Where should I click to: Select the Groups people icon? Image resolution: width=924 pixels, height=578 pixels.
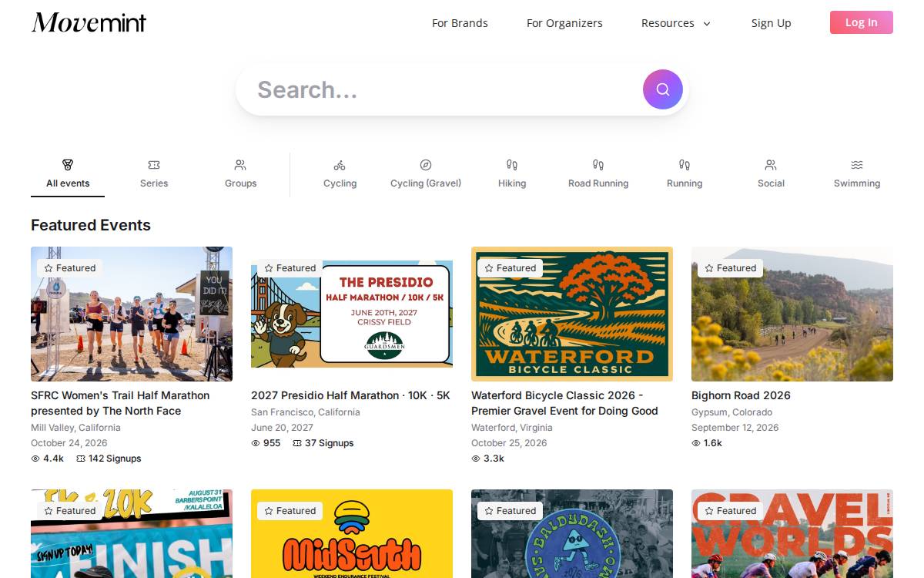240,165
